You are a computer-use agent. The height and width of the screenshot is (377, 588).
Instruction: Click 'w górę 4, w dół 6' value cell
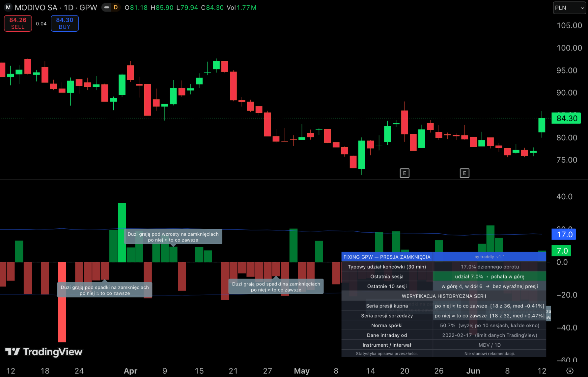pos(490,286)
